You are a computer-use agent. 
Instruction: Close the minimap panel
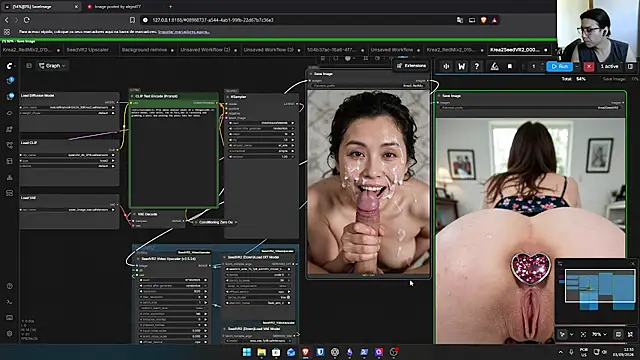pyautogui.click(x=633, y=264)
